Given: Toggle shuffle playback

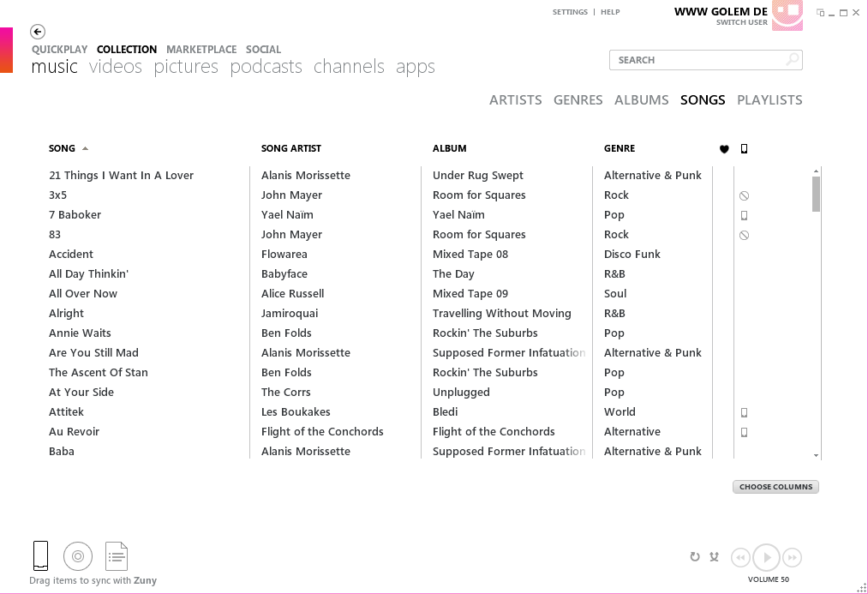Looking at the screenshot, I should pyautogui.click(x=715, y=557).
